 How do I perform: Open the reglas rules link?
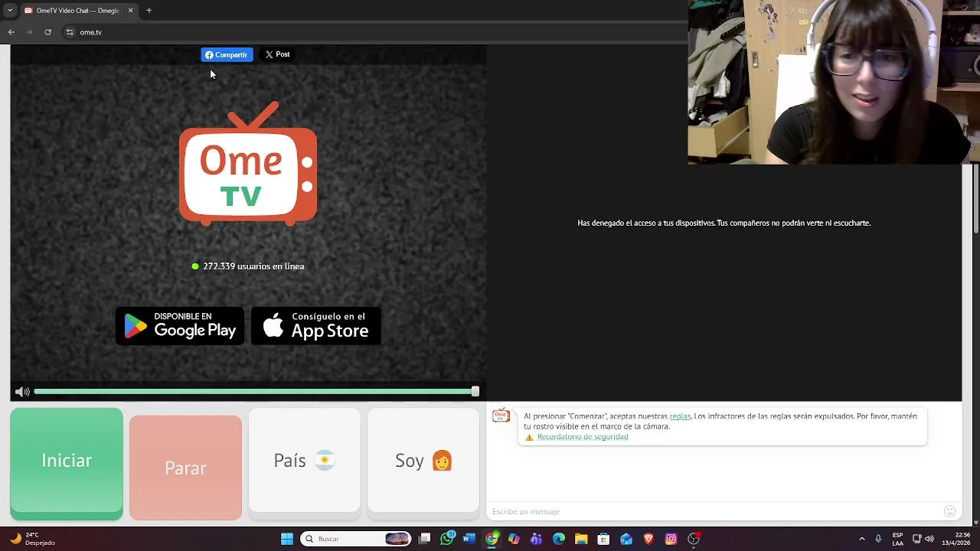click(680, 416)
